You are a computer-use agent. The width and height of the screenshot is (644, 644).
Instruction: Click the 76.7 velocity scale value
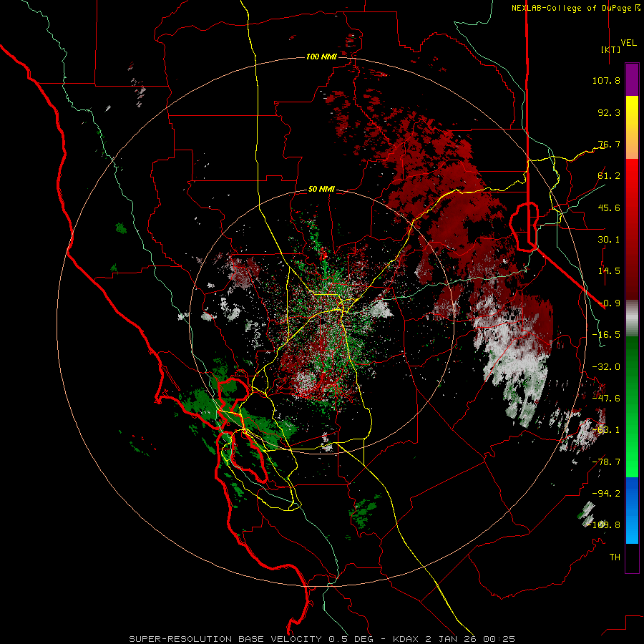pyautogui.click(x=609, y=144)
